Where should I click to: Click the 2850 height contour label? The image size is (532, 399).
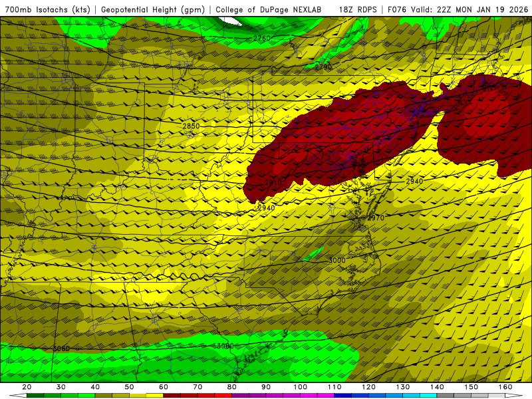(192, 126)
